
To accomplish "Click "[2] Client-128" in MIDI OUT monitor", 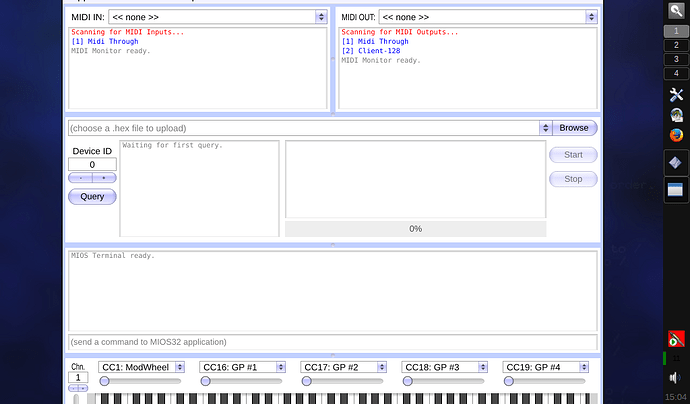I will (371, 51).
